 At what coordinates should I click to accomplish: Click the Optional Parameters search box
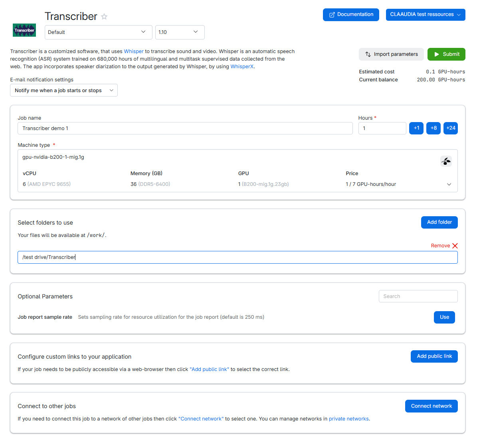pyautogui.click(x=418, y=296)
